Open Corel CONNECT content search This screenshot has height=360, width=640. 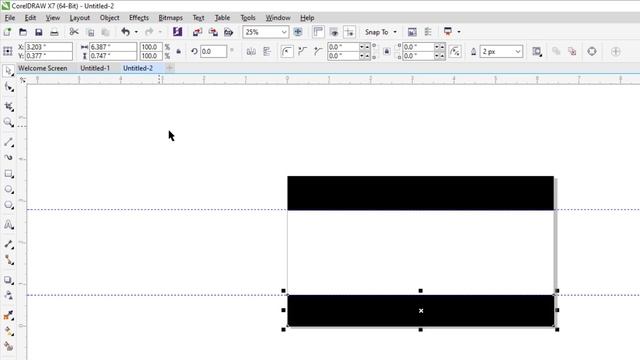pos(178,32)
